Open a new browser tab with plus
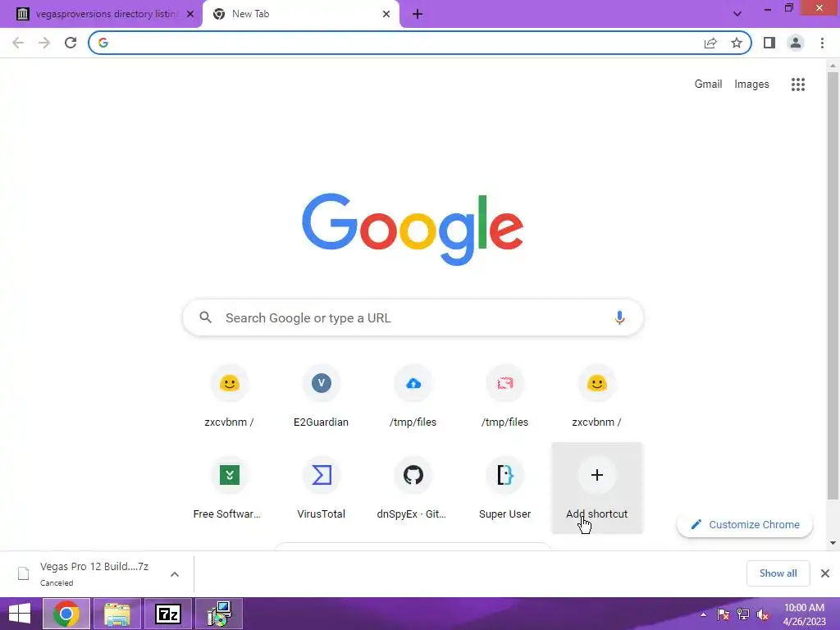 pyautogui.click(x=418, y=15)
